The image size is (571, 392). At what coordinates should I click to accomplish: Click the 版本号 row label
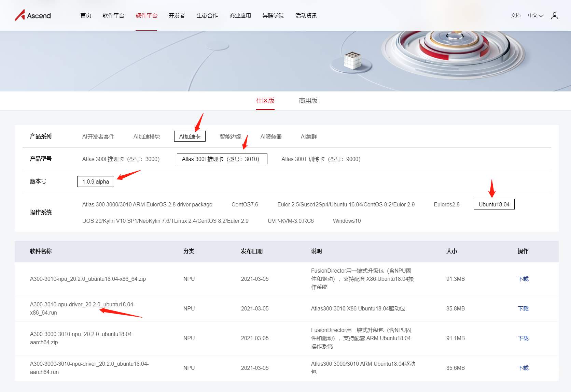click(38, 181)
